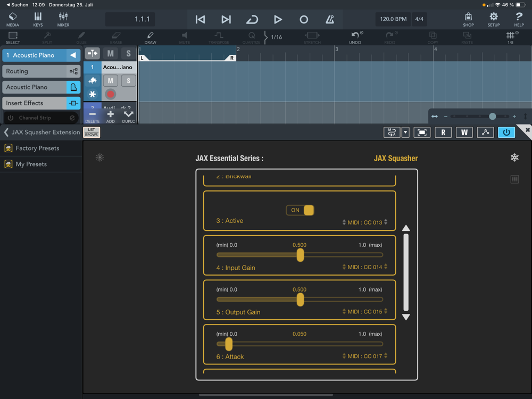The height and width of the screenshot is (399, 532).
Task: Enable Read automation (R)
Action: pos(443,132)
